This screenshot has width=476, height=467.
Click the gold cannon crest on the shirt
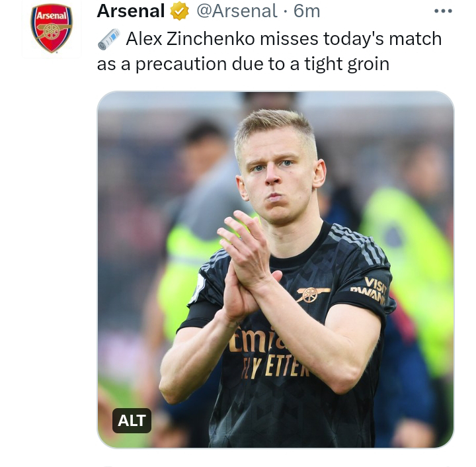pos(313,294)
